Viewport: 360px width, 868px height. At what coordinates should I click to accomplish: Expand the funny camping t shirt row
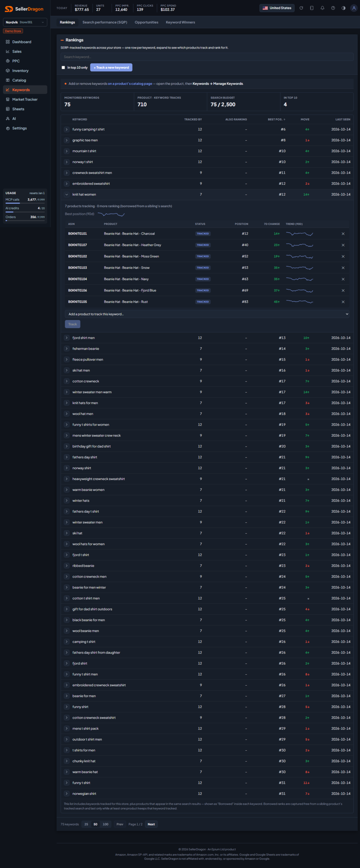[x=67, y=130]
